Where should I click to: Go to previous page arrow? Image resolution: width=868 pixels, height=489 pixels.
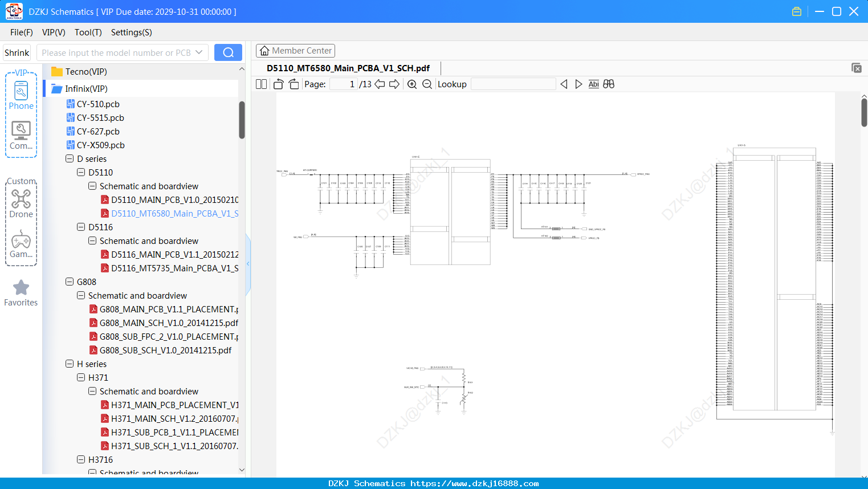pyautogui.click(x=380, y=84)
